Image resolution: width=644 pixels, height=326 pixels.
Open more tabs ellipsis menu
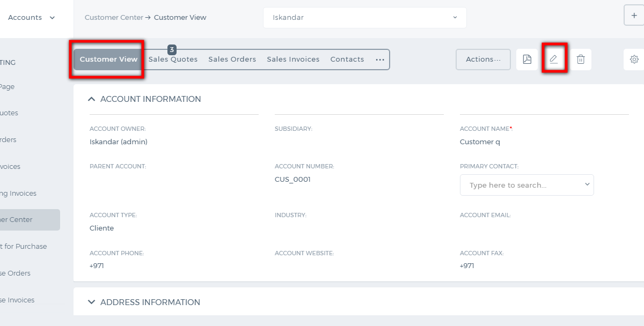point(380,60)
